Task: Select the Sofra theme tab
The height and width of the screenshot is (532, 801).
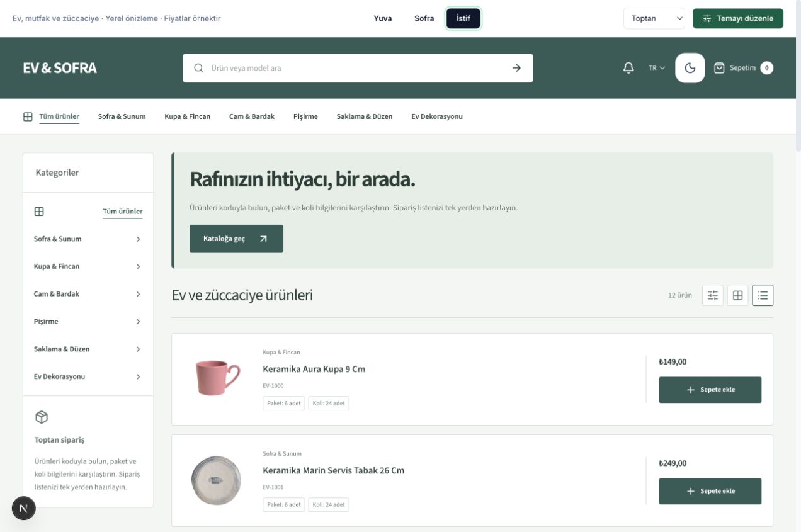Action: pyautogui.click(x=424, y=18)
